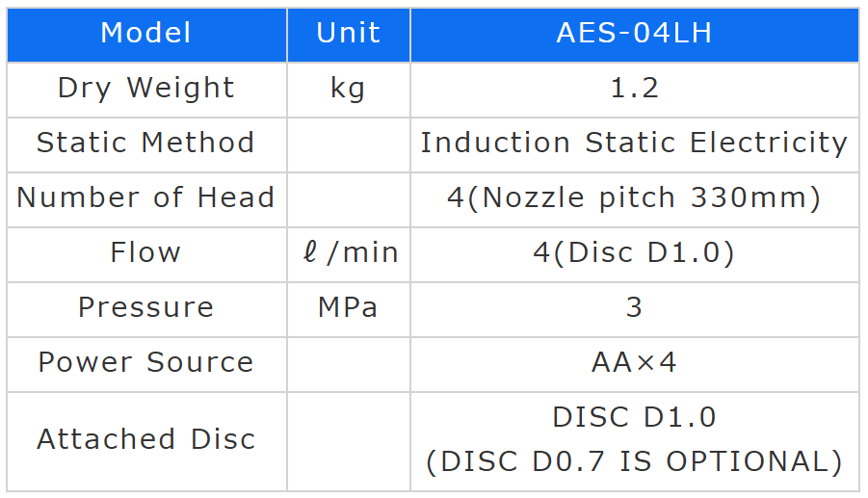Click the 1.2 dry weight value
The image size is (868, 498).
[x=634, y=89]
